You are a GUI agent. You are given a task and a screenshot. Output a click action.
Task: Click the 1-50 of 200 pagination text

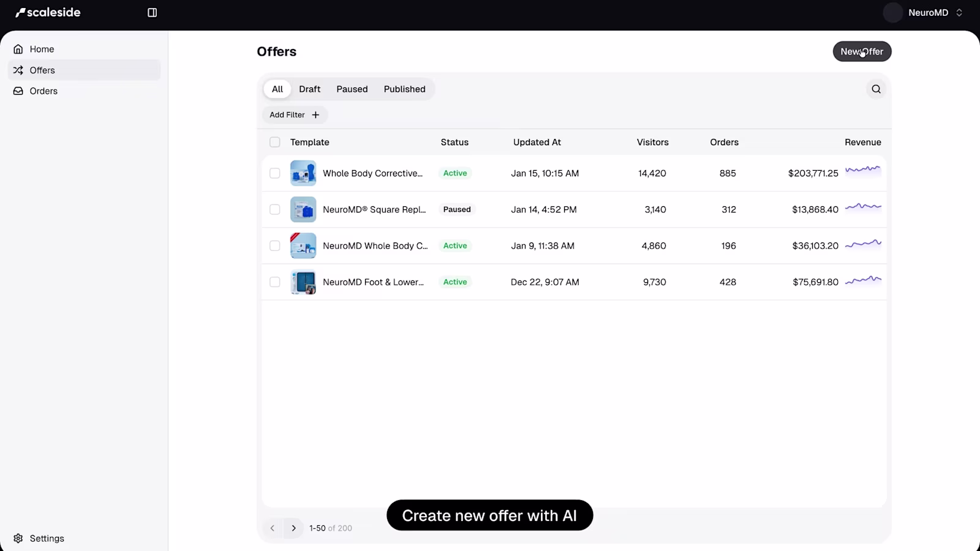point(331,528)
